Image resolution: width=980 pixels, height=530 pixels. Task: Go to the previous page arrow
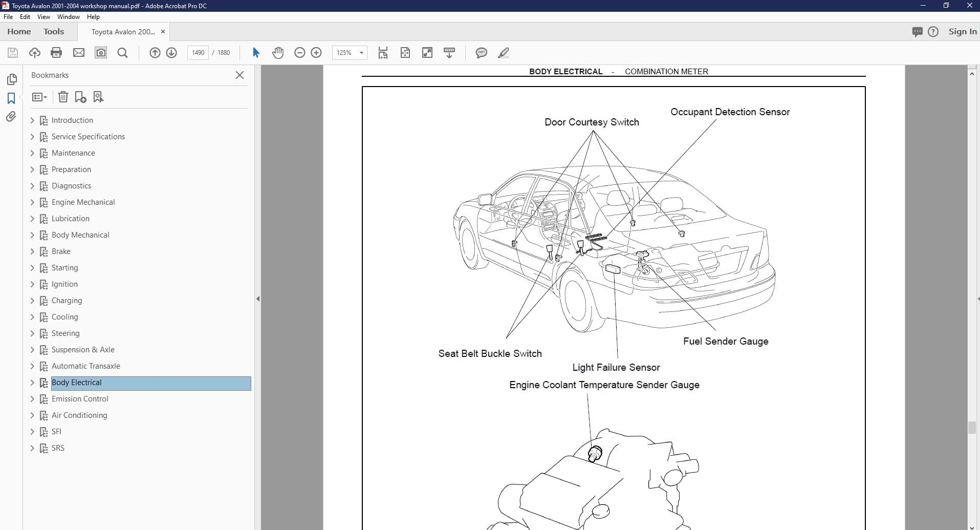pyautogui.click(x=155, y=53)
